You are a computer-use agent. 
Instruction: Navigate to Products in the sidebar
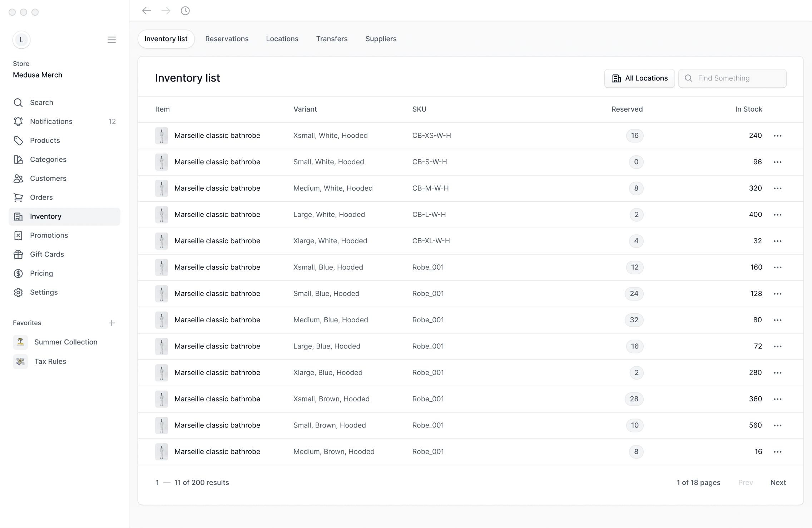click(45, 140)
